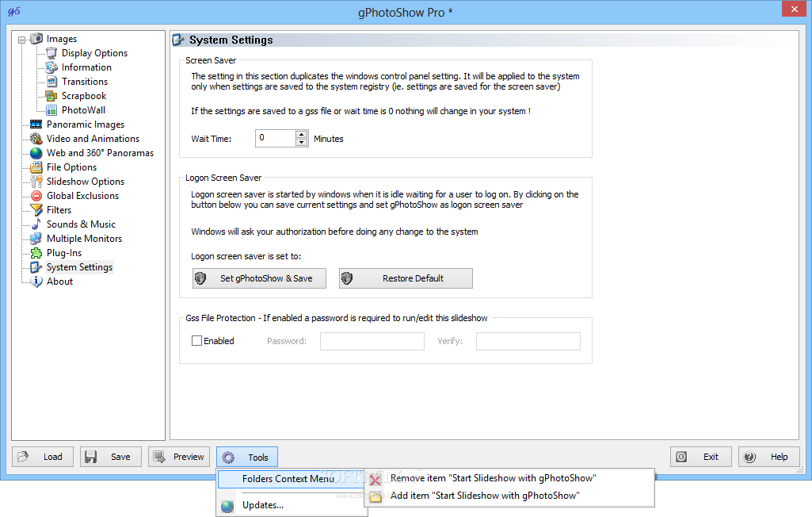Collapse the Images tree node
Screen dimensions: 812x517
click(x=21, y=40)
